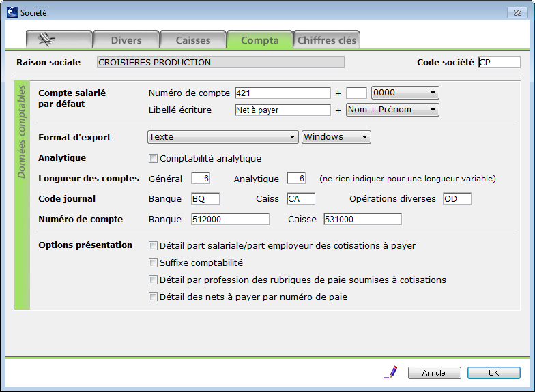Toggle the Suffixe comptabilité checkbox

click(153, 262)
